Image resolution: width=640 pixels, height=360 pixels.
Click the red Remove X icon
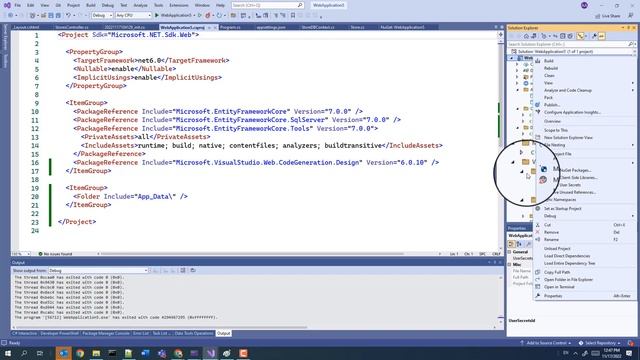tap(538, 232)
